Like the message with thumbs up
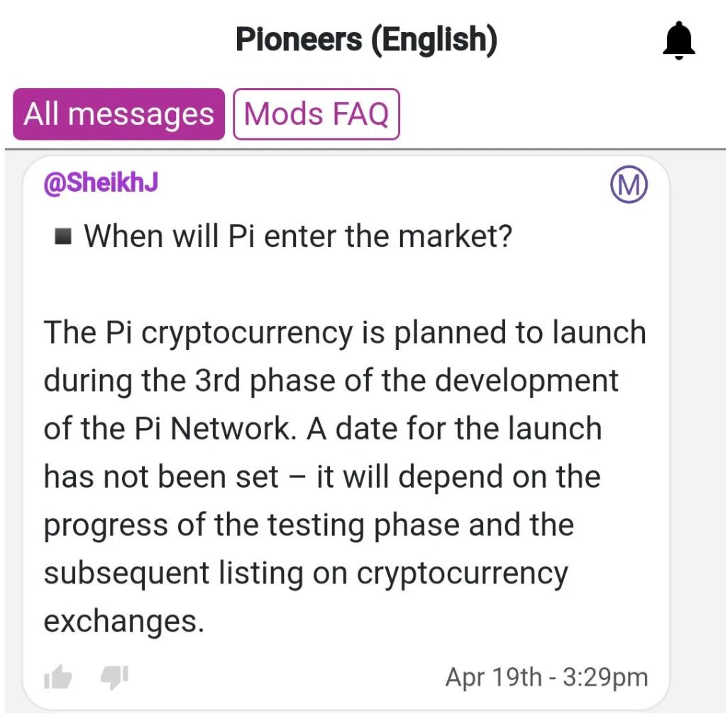Image resolution: width=728 pixels, height=719 pixels. [x=57, y=676]
